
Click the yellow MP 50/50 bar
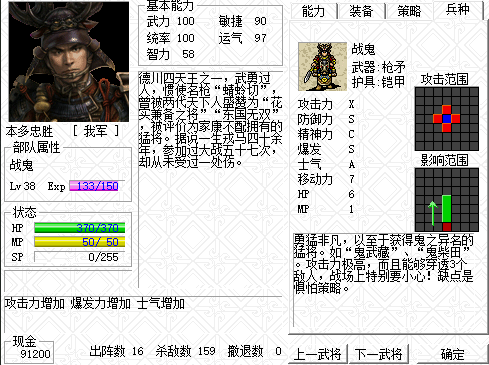80,242
